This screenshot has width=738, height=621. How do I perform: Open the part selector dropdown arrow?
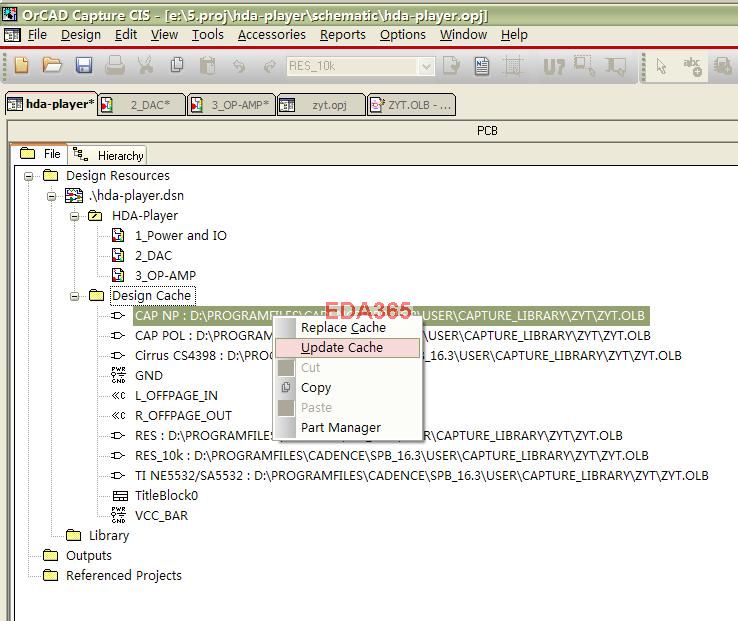click(x=426, y=66)
